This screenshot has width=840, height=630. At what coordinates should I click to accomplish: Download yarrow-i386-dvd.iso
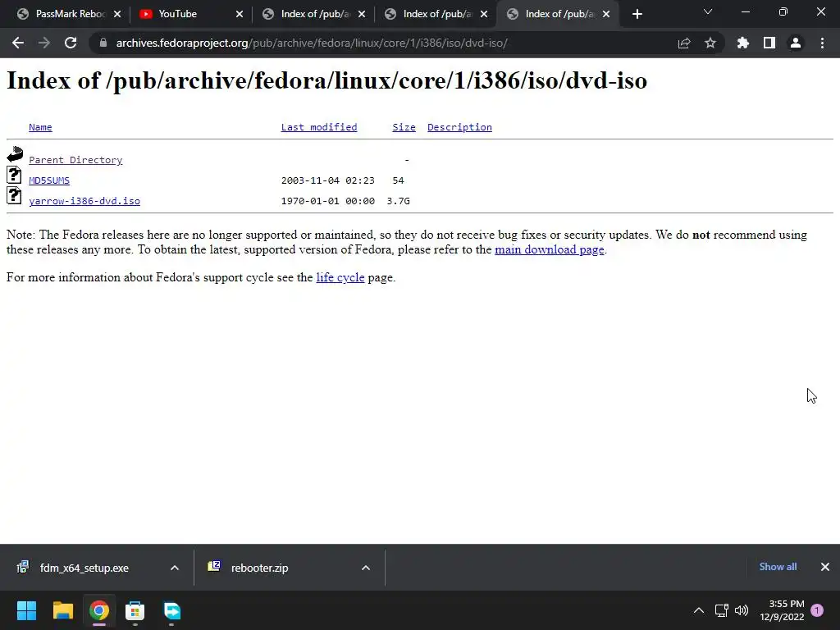(84, 201)
